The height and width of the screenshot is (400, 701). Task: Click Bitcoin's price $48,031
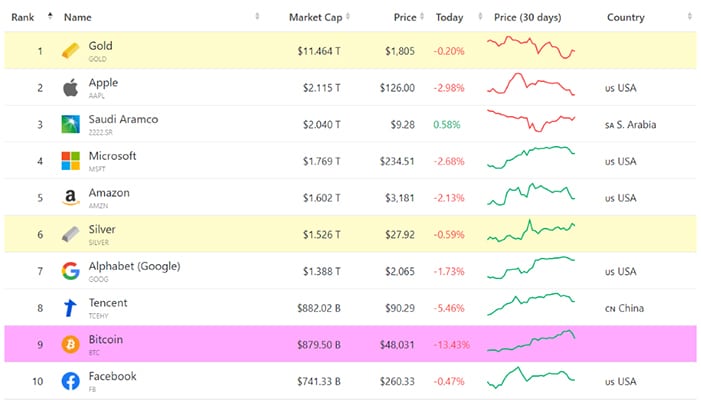pyautogui.click(x=397, y=345)
